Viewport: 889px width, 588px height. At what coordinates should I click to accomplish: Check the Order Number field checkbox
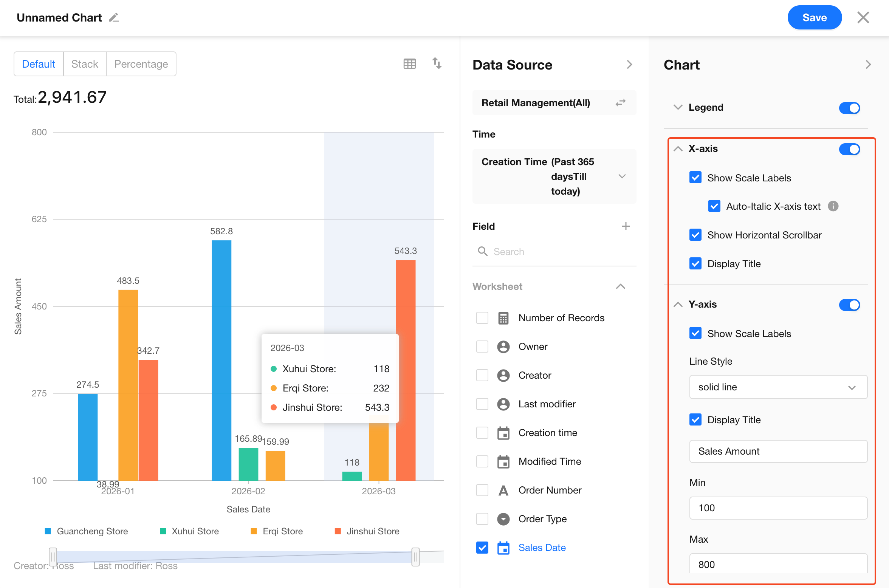coord(482,491)
